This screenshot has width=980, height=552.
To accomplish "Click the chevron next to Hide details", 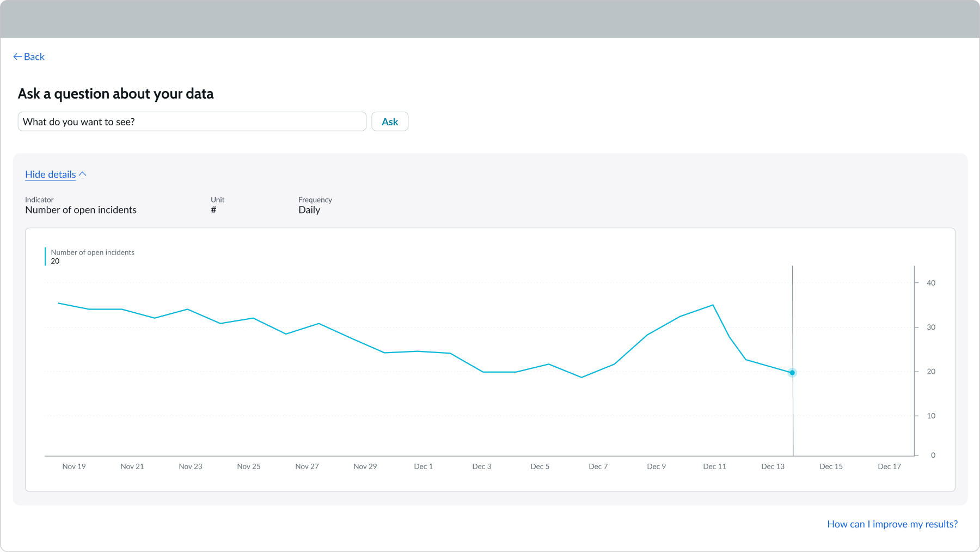I will [83, 174].
